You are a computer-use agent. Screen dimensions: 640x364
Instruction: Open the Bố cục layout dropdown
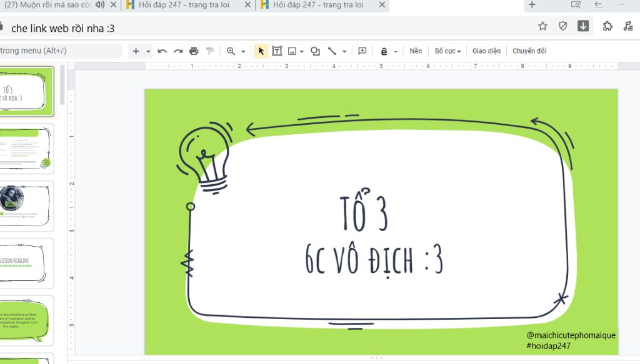coord(447,51)
